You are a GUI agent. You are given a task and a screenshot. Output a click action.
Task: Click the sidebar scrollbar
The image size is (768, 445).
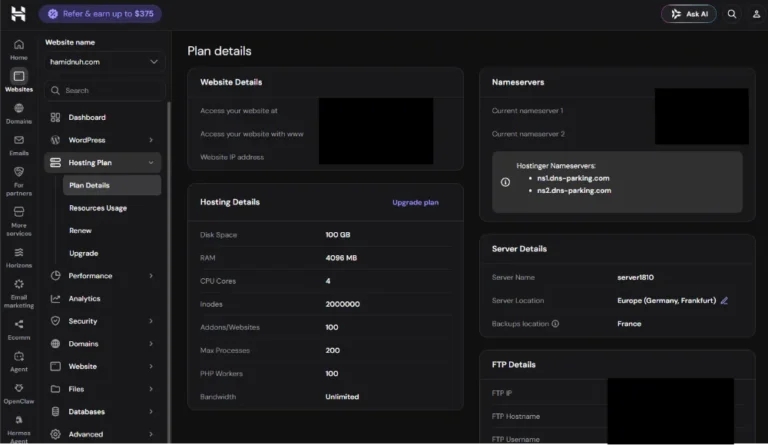coord(169,272)
